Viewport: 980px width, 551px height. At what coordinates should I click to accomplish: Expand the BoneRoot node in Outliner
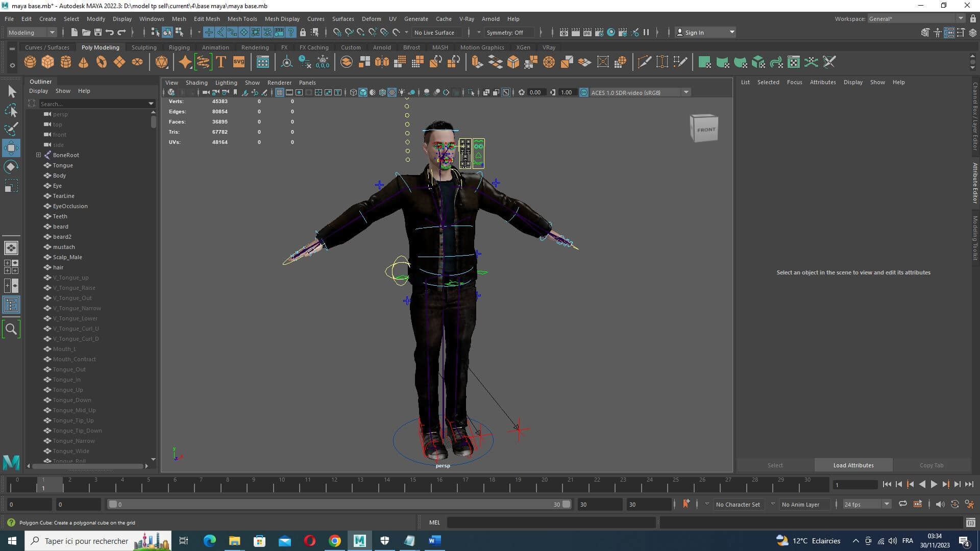pos(38,155)
